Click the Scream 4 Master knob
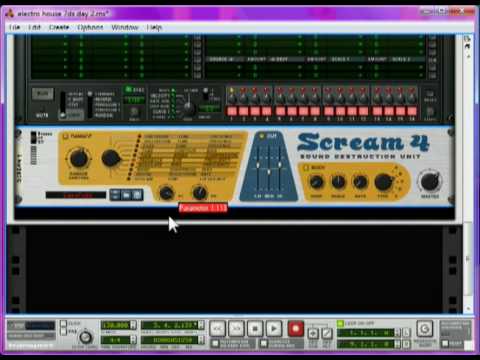 (x=430, y=182)
